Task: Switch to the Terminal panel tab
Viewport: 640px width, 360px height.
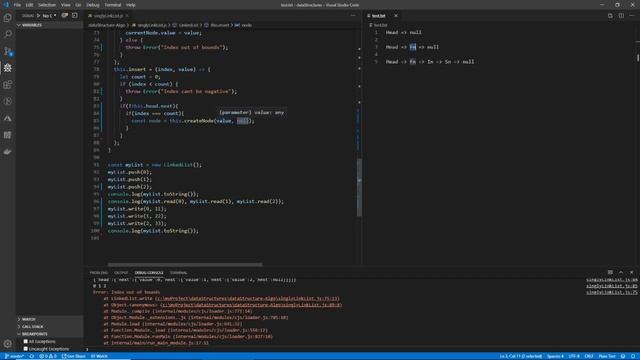Action: 178,273
